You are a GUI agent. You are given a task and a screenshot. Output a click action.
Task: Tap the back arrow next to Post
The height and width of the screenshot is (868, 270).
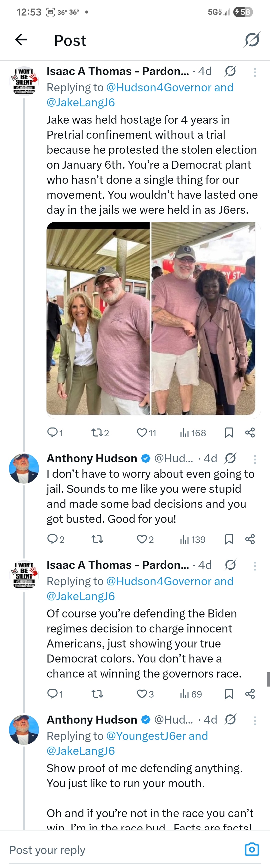[x=21, y=40]
